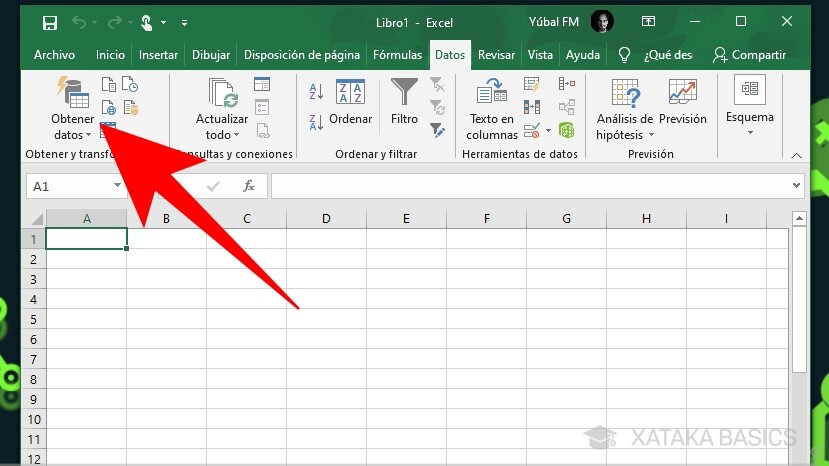Select column D header

click(326, 218)
